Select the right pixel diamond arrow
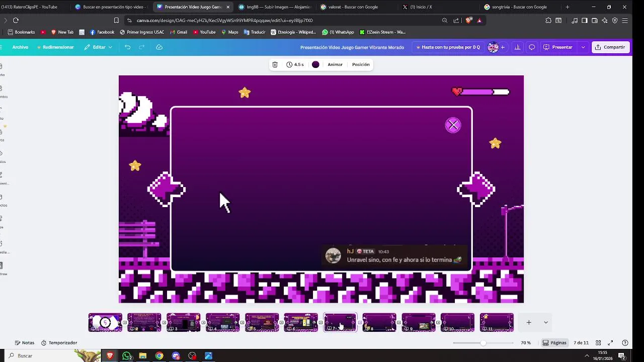 (476, 190)
